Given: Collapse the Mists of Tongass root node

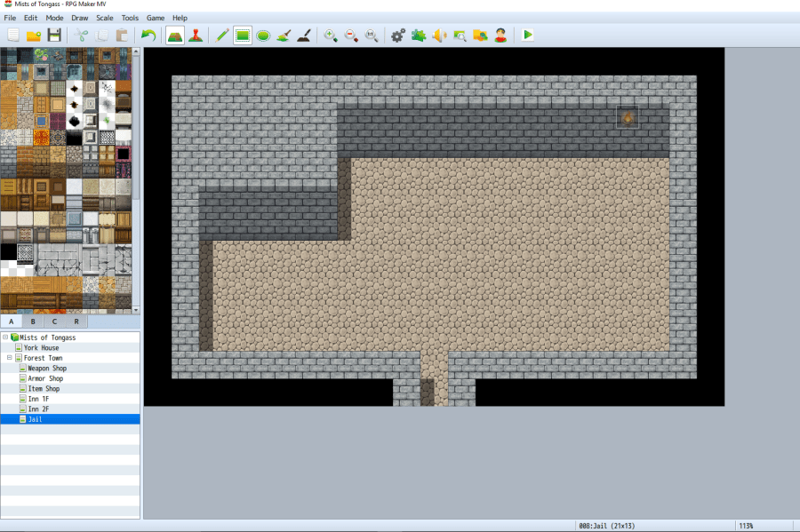Looking at the screenshot, I should pos(5,337).
